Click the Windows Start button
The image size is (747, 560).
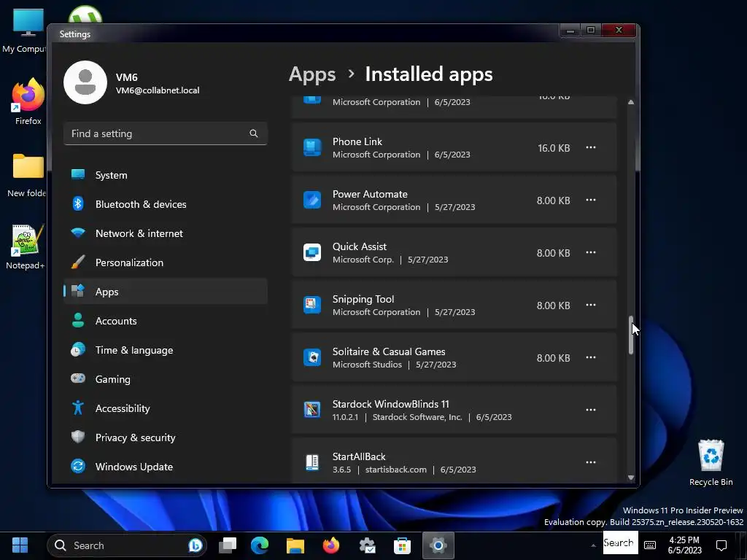tap(20, 545)
